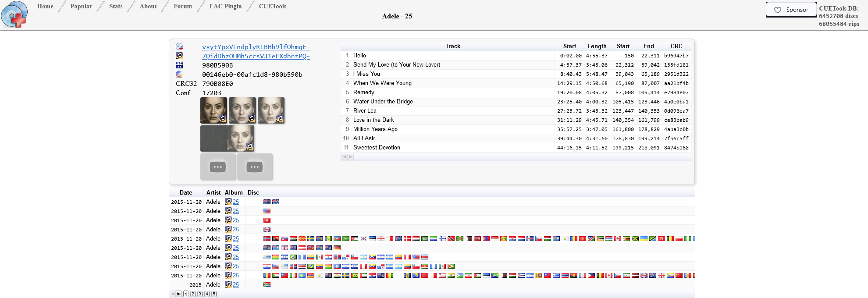Click the CRC value b96947b7
Image resolution: width=868 pixels, height=298 pixels.
click(676, 56)
